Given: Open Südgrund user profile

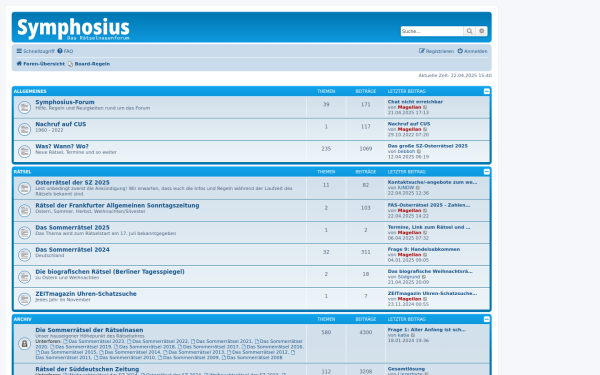Looking at the screenshot, I should tap(409, 277).
